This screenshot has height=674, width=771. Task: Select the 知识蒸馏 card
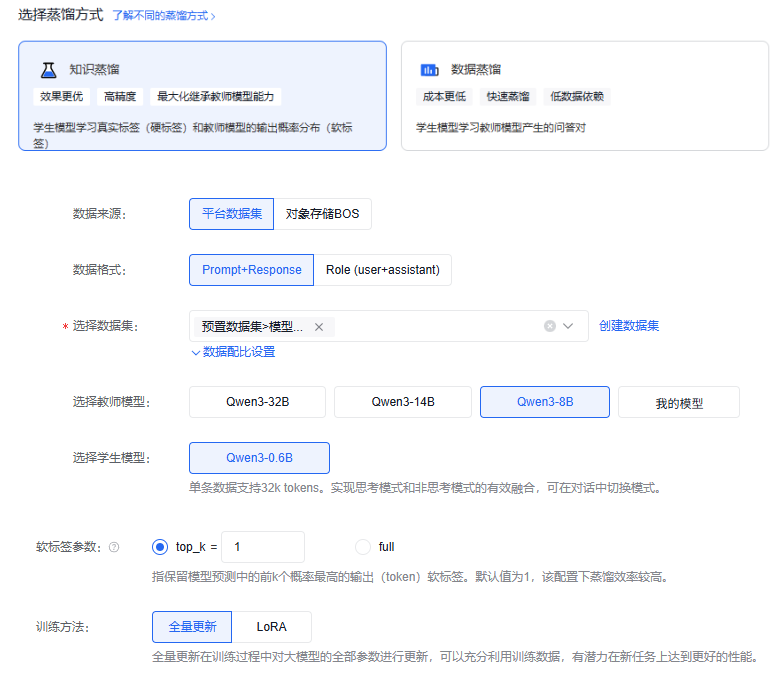click(x=202, y=96)
